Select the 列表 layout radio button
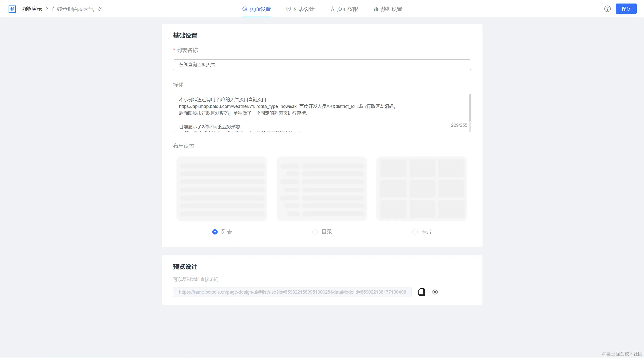The image size is (644, 358). click(x=215, y=231)
